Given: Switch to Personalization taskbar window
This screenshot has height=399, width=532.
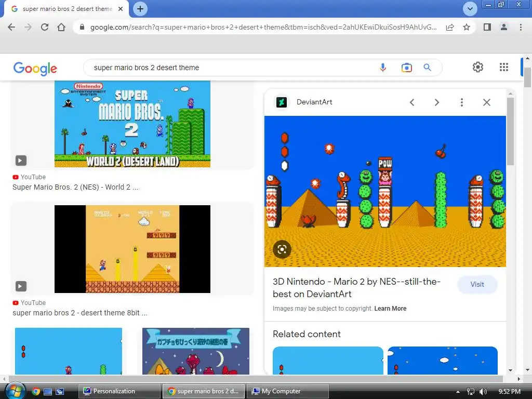Looking at the screenshot, I should [119, 391].
